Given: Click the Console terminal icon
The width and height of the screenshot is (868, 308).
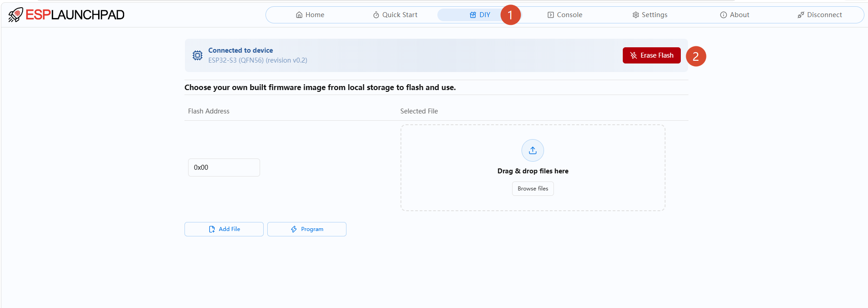Looking at the screenshot, I should coord(551,15).
